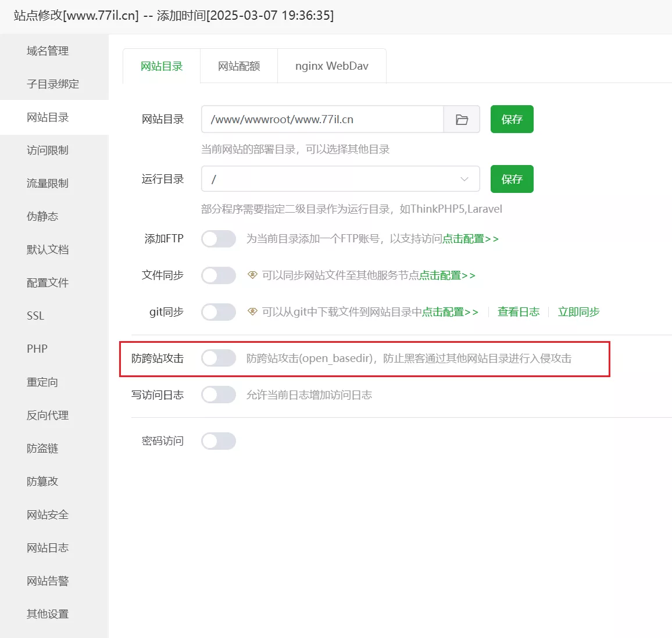The height and width of the screenshot is (638, 672).
Task: Open the 运行目录 dropdown
Action: 340,179
